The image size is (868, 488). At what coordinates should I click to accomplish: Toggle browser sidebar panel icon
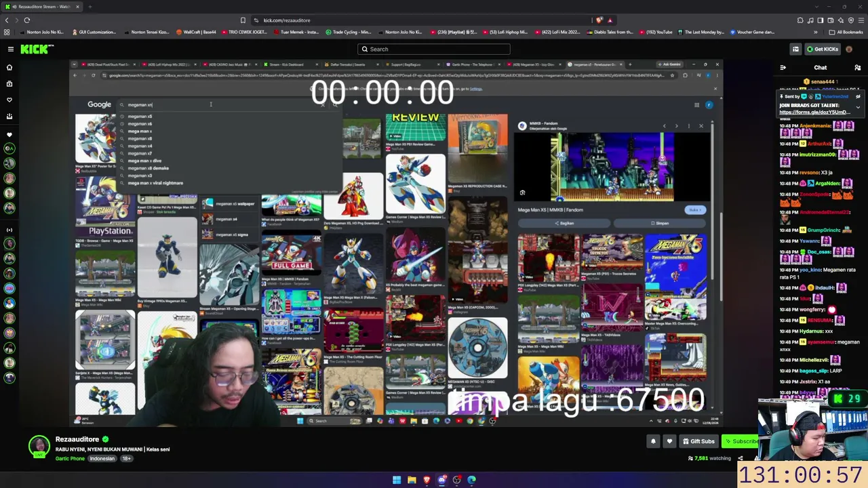coord(821,20)
